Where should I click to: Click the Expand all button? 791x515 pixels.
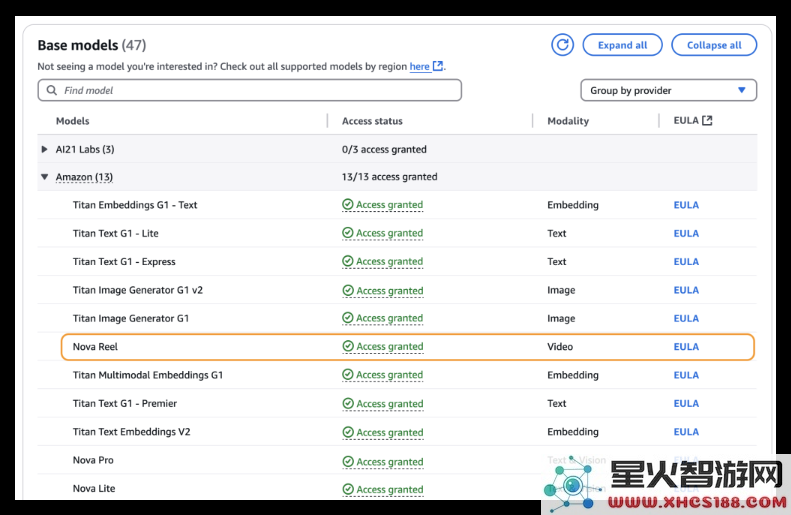tap(622, 45)
